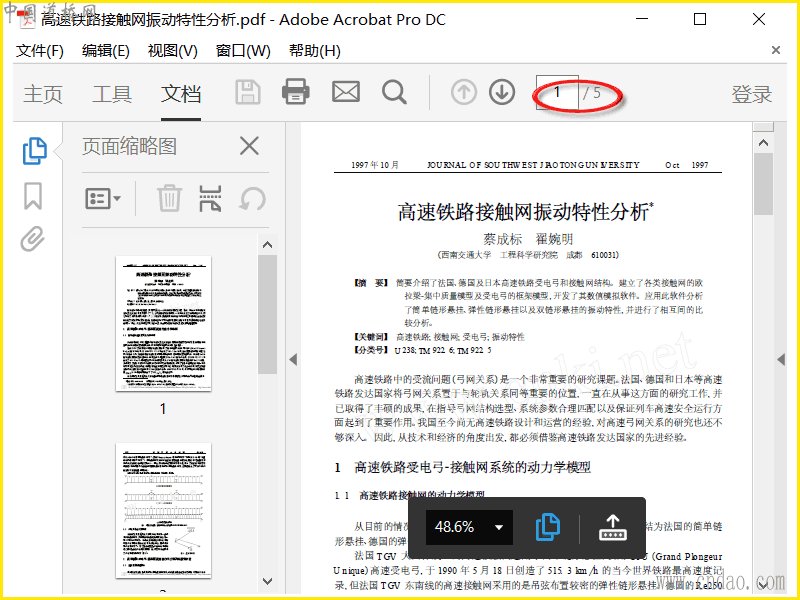Click the 登录 sign-in button
Screen dimensions: 800x600
[752, 94]
